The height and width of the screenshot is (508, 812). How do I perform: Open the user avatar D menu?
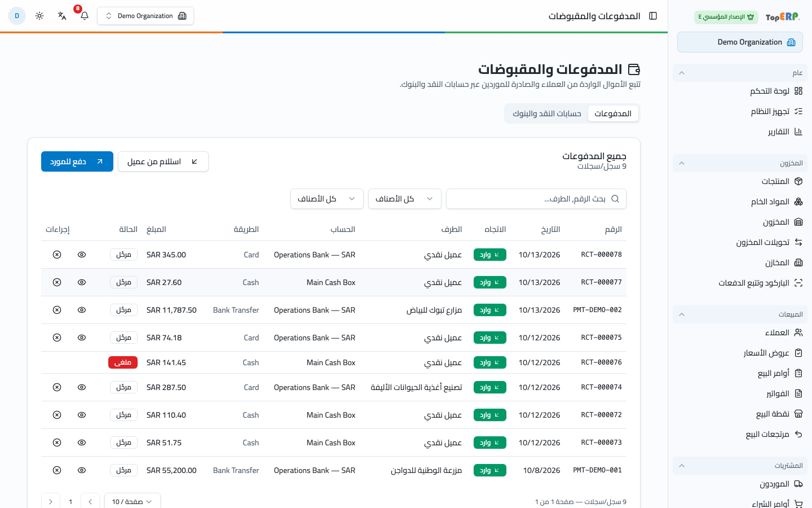coord(17,16)
